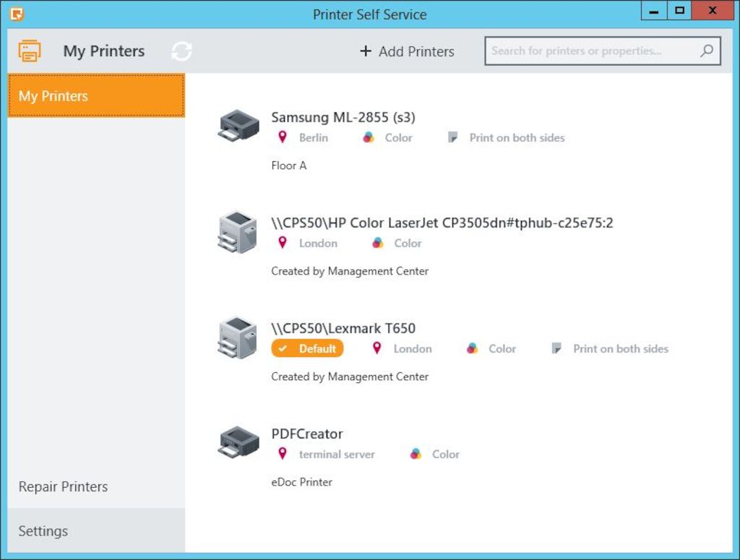The image size is (740, 560).
Task: Click the Lexmark T650 printer icon
Action: pos(238,337)
